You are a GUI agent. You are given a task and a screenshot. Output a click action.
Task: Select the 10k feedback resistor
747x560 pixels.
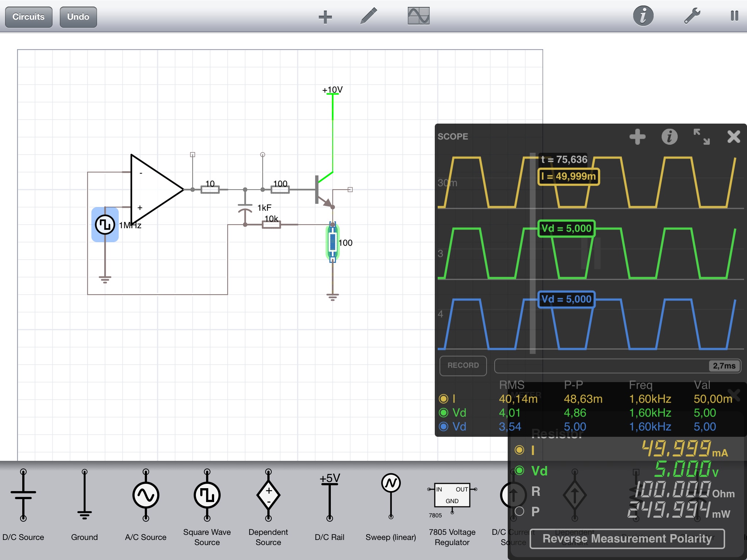coord(271,225)
